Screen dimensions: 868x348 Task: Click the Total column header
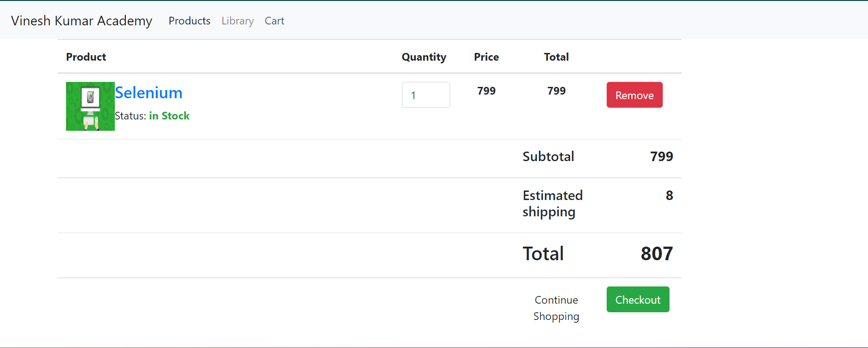coord(556,57)
